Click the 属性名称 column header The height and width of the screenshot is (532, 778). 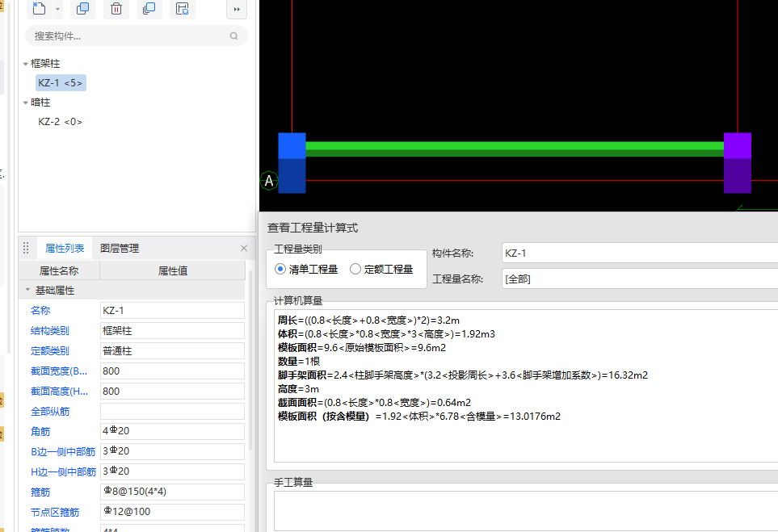59,270
